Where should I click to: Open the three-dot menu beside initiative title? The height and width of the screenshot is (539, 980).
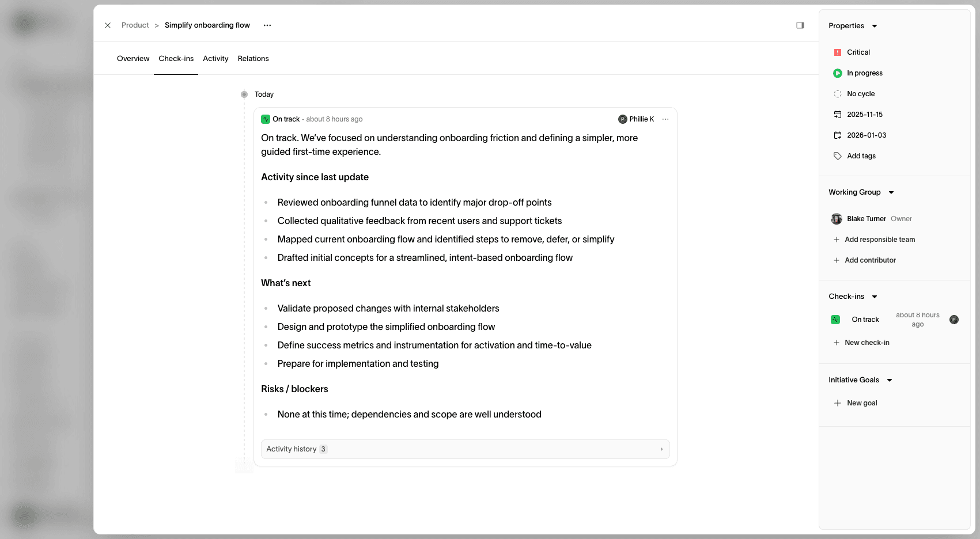tap(267, 25)
